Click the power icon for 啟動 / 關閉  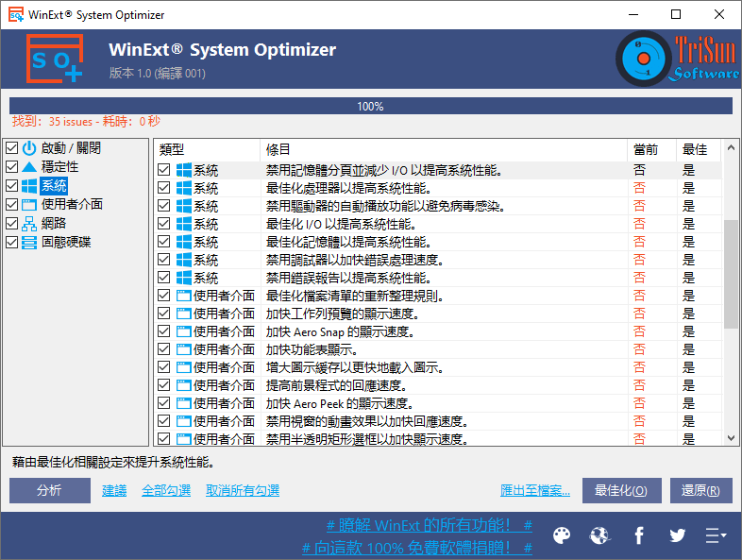tap(29, 148)
